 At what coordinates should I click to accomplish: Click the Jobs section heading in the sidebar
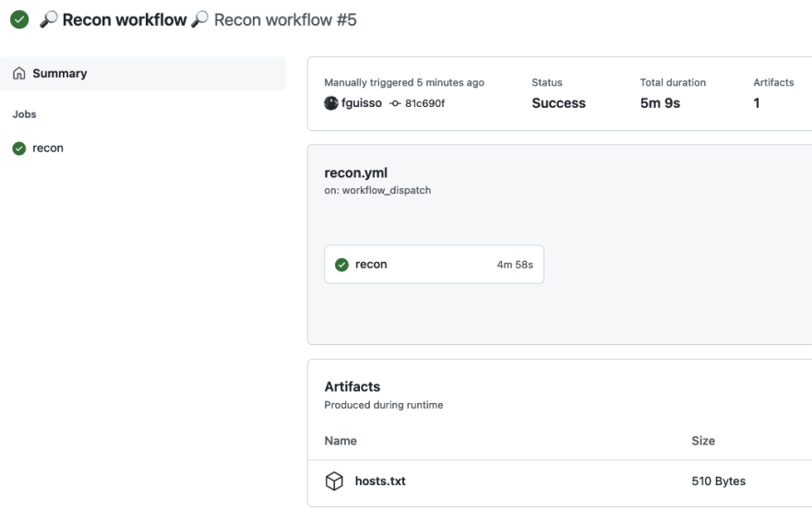24,114
